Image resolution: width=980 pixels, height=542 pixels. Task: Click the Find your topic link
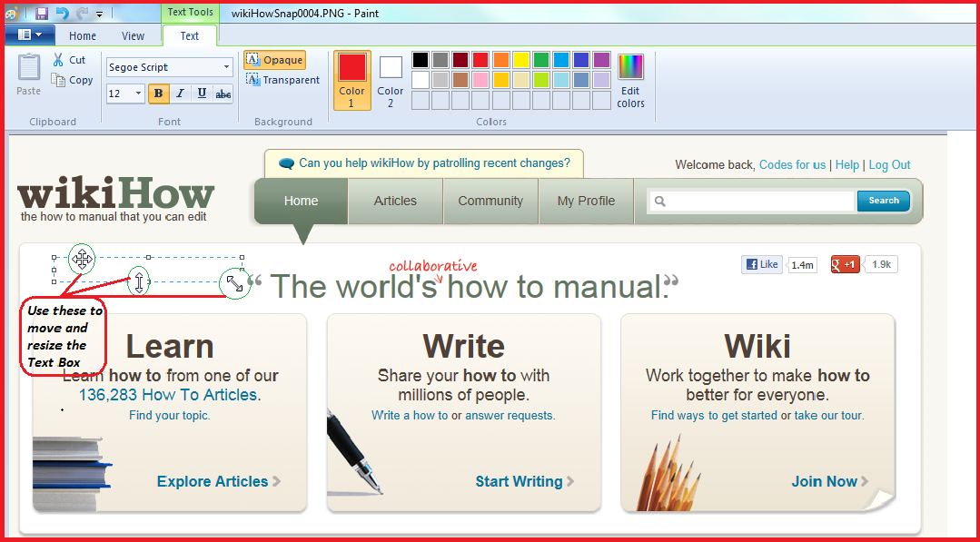(169, 415)
